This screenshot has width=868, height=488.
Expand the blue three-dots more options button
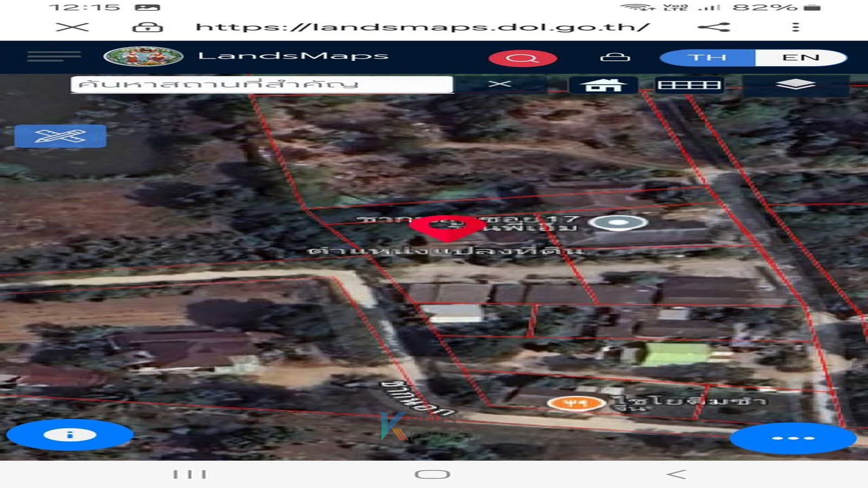click(793, 438)
